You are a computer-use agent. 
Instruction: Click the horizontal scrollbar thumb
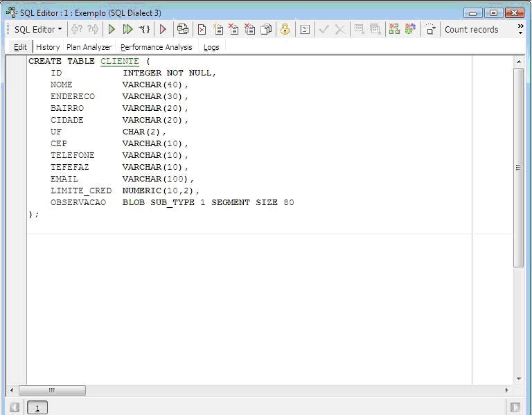pyautogui.click(x=52, y=390)
